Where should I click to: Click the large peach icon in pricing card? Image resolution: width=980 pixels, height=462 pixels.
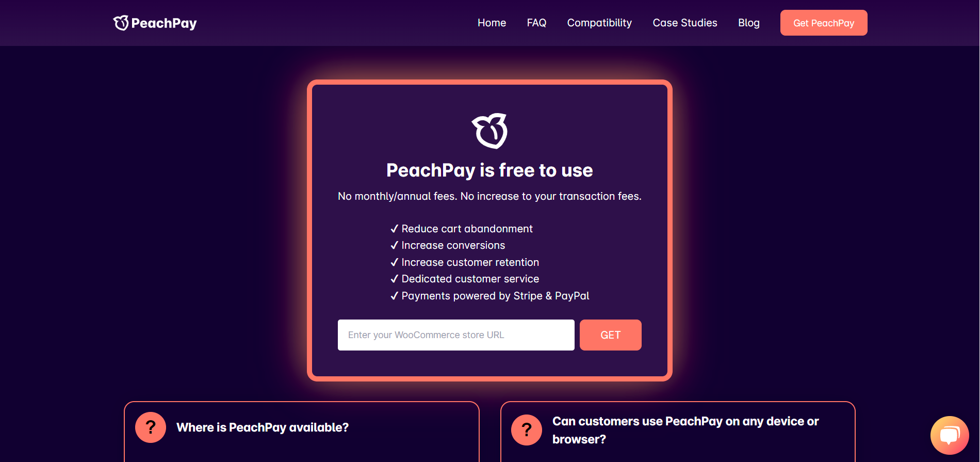(x=489, y=131)
